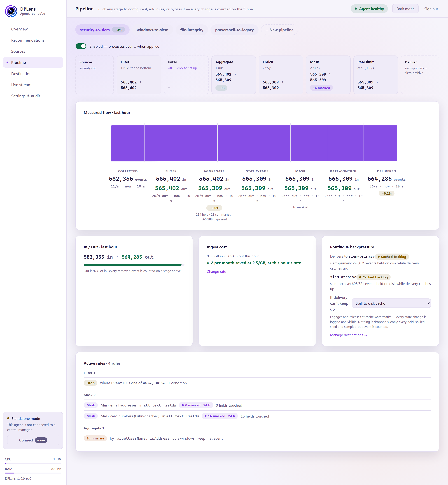The height and width of the screenshot is (485, 448).
Task: Click the -0.0% badge under Aggregate
Action: pos(214,208)
